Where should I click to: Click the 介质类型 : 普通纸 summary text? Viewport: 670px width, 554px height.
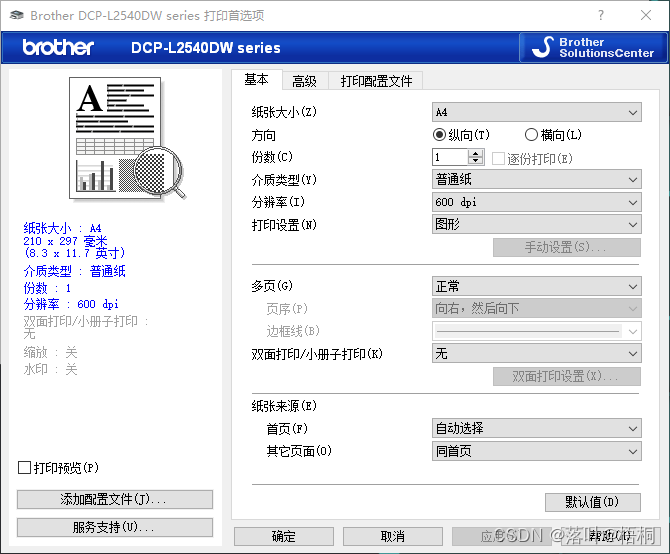pos(74,271)
